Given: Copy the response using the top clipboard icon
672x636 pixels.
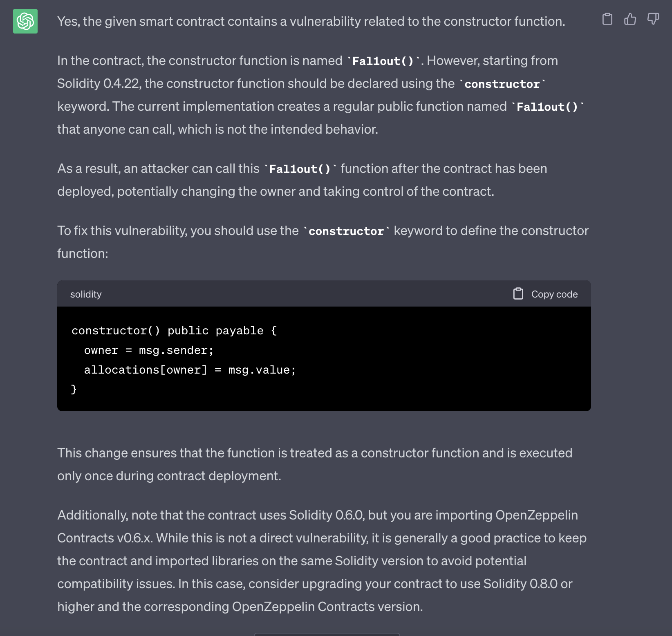Looking at the screenshot, I should tap(607, 19).
